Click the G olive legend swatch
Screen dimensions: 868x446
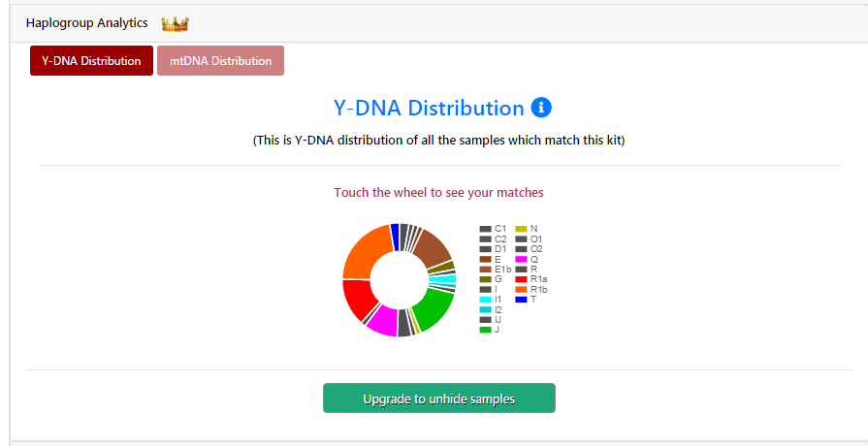click(x=486, y=279)
